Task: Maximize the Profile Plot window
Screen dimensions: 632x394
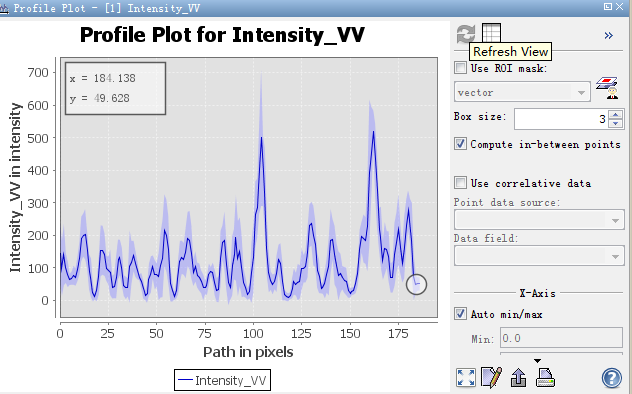Action: pos(608,6)
